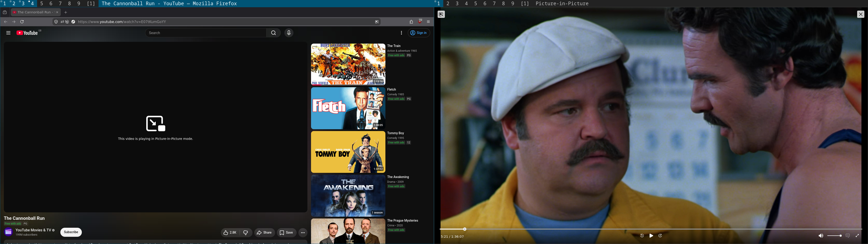The height and width of the screenshot is (244, 868).
Task: Open uBlock Origin extension icon
Action: (420, 21)
